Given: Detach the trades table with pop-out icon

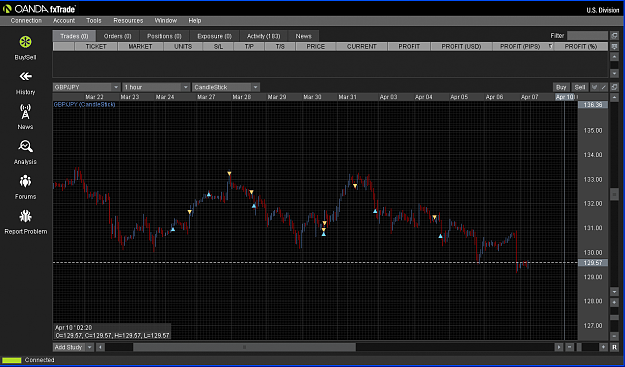Looking at the screenshot, I should [614, 35].
